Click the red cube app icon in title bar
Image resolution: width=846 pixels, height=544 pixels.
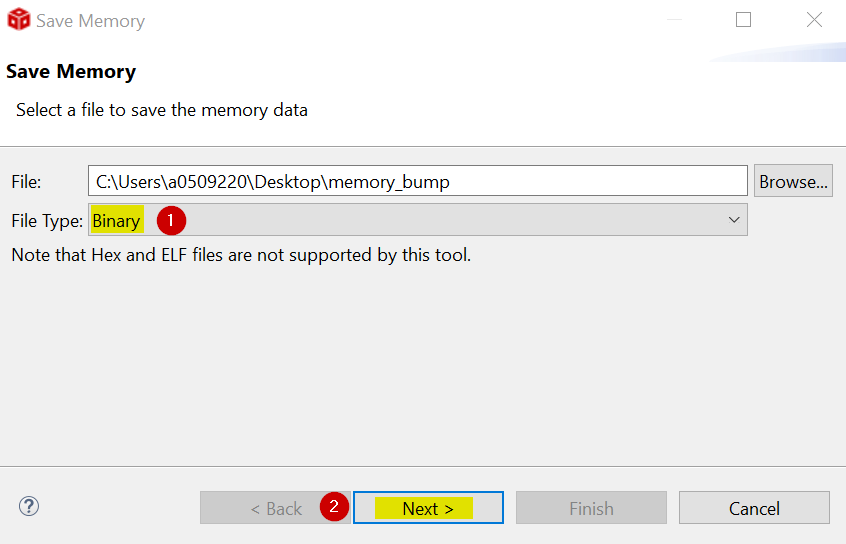point(18,20)
